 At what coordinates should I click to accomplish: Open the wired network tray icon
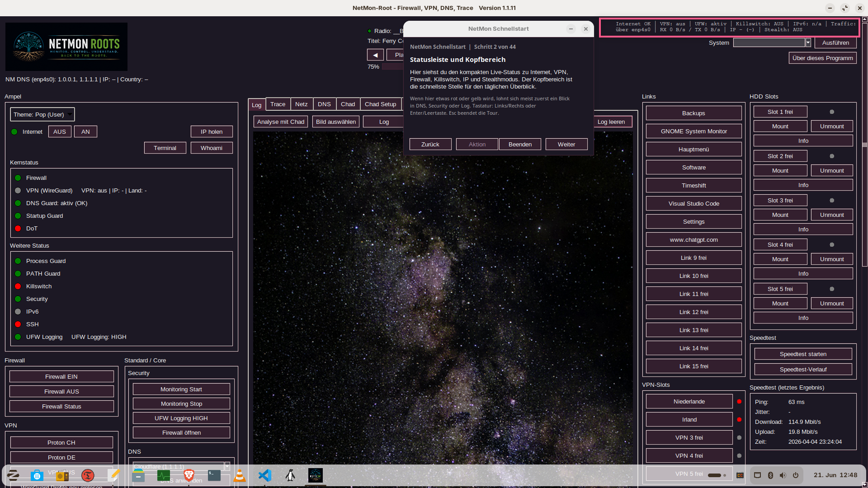[x=758, y=475]
